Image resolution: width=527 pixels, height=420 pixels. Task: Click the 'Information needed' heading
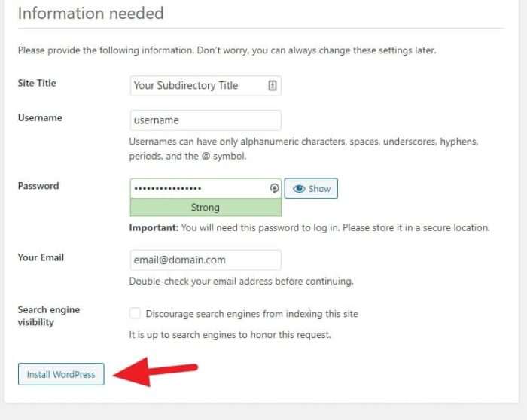click(x=91, y=14)
